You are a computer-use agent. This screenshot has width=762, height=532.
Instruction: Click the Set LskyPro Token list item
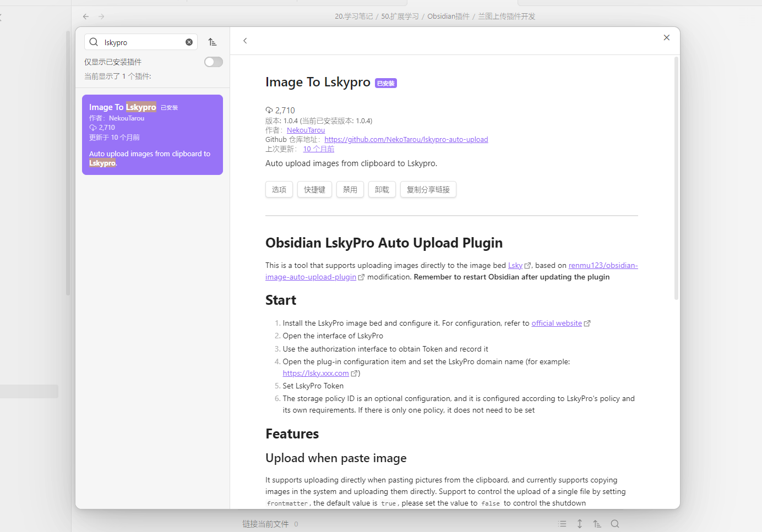click(x=313, y=386)
